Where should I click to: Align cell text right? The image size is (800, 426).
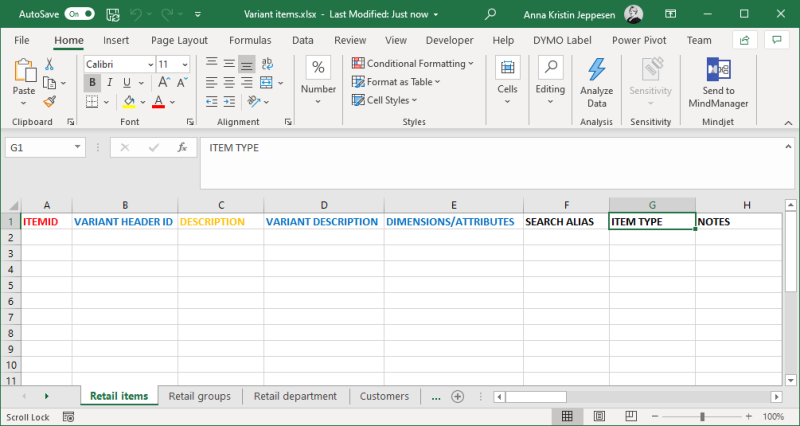click(247, 83)
